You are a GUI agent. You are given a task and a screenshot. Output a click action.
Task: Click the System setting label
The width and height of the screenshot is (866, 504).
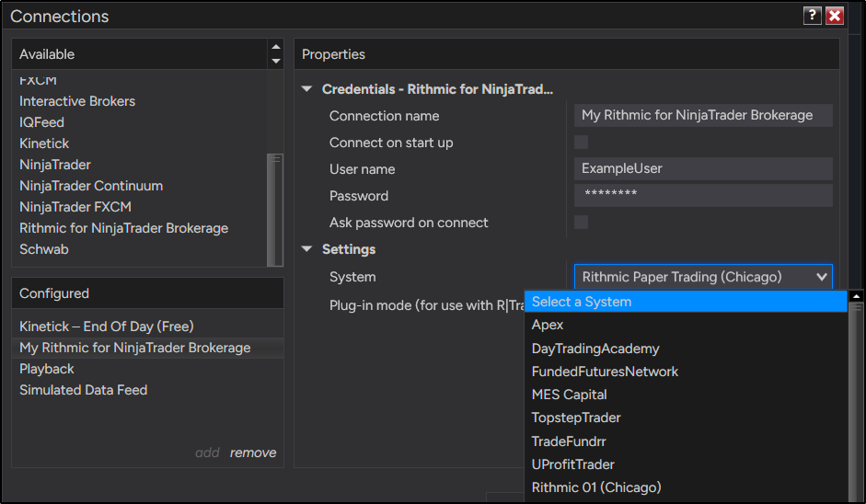[352, 277]
